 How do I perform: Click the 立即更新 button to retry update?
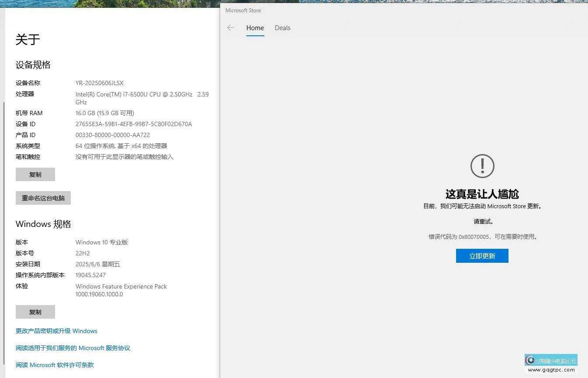pyautogui.click(x=482, y=256)
